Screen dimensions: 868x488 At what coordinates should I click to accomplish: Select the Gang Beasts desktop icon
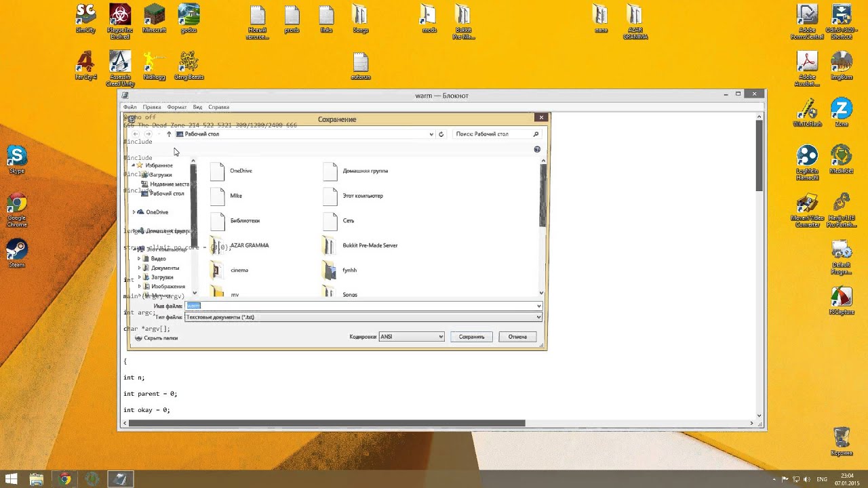coord(189,66)
